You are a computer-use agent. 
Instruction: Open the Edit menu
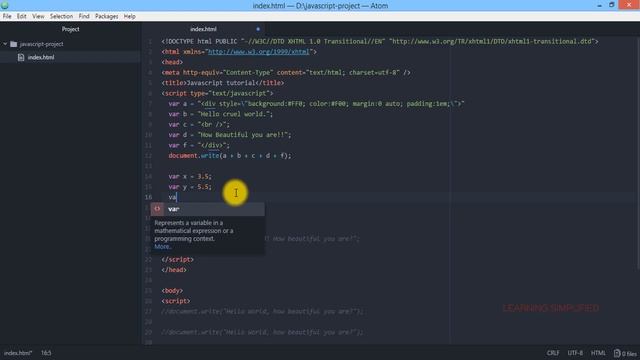pyautogui.click(x=22, y=16)
